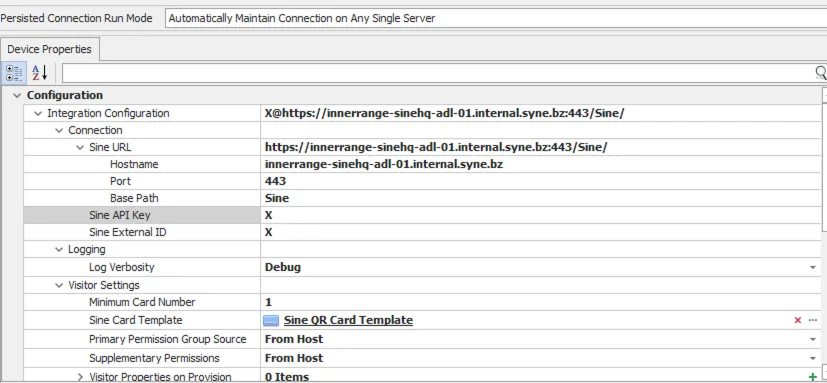The image size is (827, 383).
Task: Click the Minimum Card Number value 1
Action: coord(268,302)
